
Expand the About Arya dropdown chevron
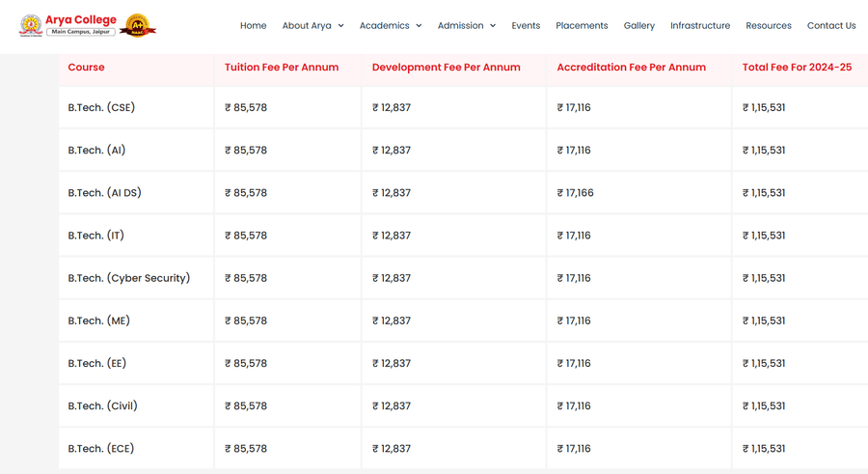[340, 26]
